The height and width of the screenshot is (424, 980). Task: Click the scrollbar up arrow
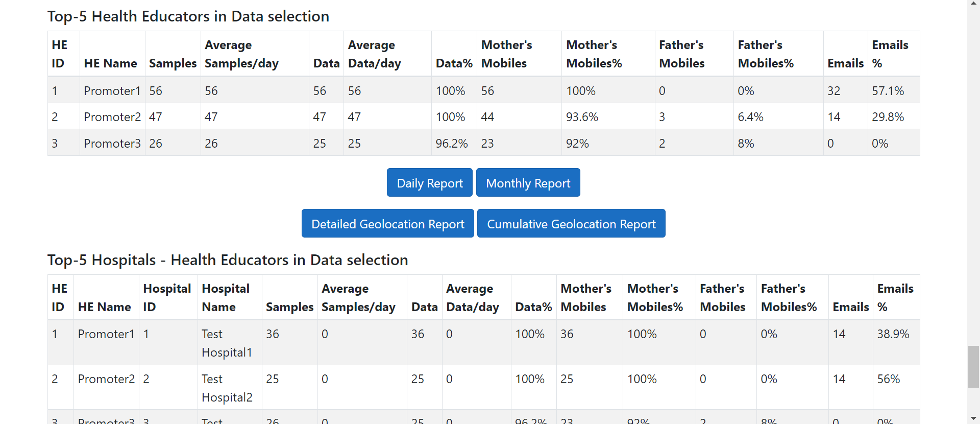(x=973, y=4)
